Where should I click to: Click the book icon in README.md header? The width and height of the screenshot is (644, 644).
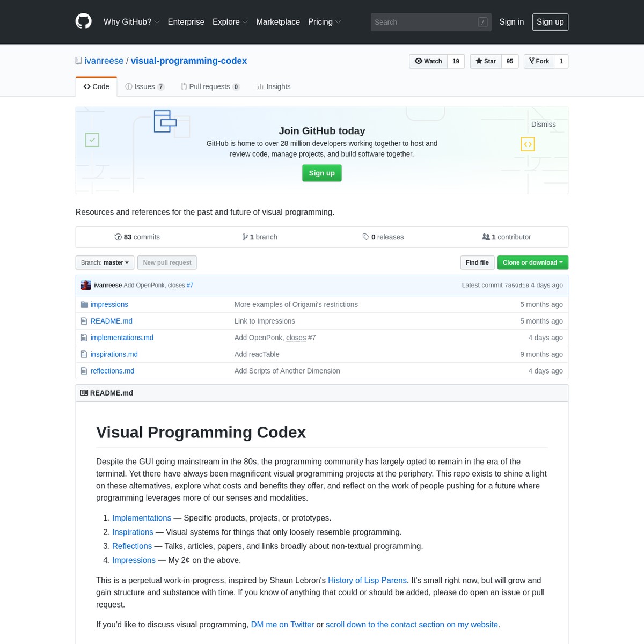pos(84,393)
